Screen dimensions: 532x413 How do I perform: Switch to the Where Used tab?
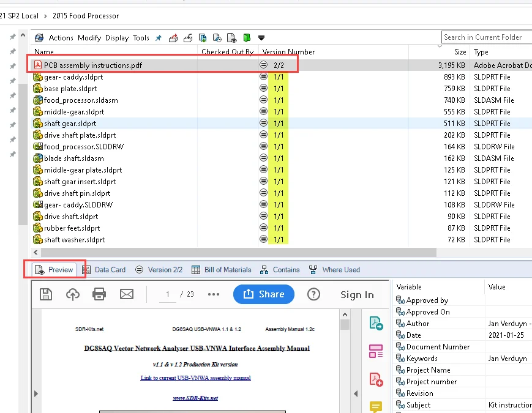click(334, 270)
